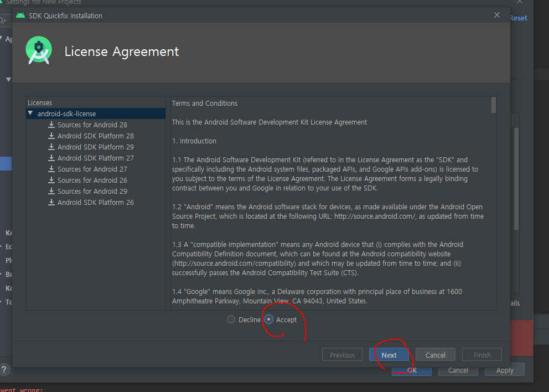The width and height of the screenshot is (549, 392).
Task: Click download icon for Android SDK Platform 26
Action: (x=51, y=202)
